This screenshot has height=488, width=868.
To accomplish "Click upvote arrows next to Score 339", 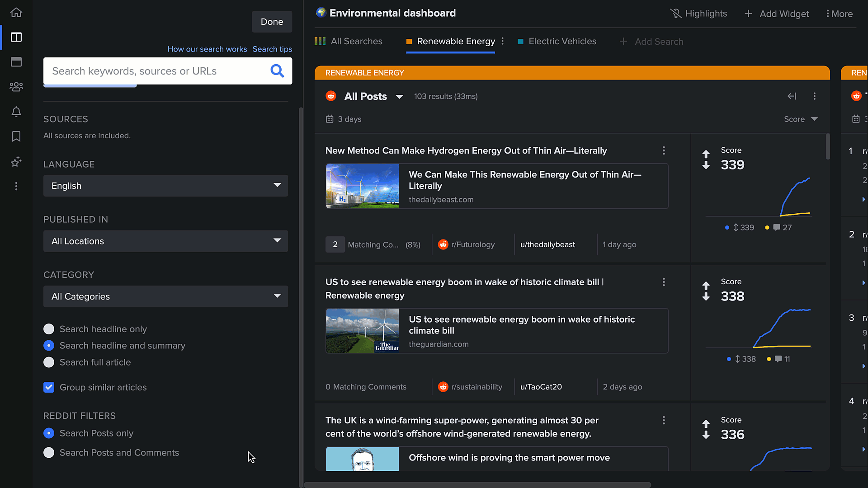I will (x=706, y=160).
